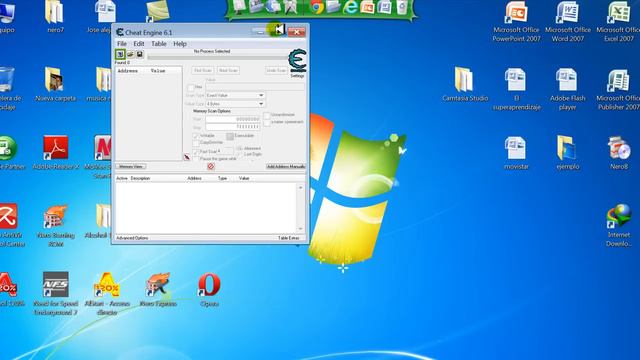Viewport: 640px width, 360px height.
Task: Click address table scrollbar down arrow
Action: tap(301, 229)
